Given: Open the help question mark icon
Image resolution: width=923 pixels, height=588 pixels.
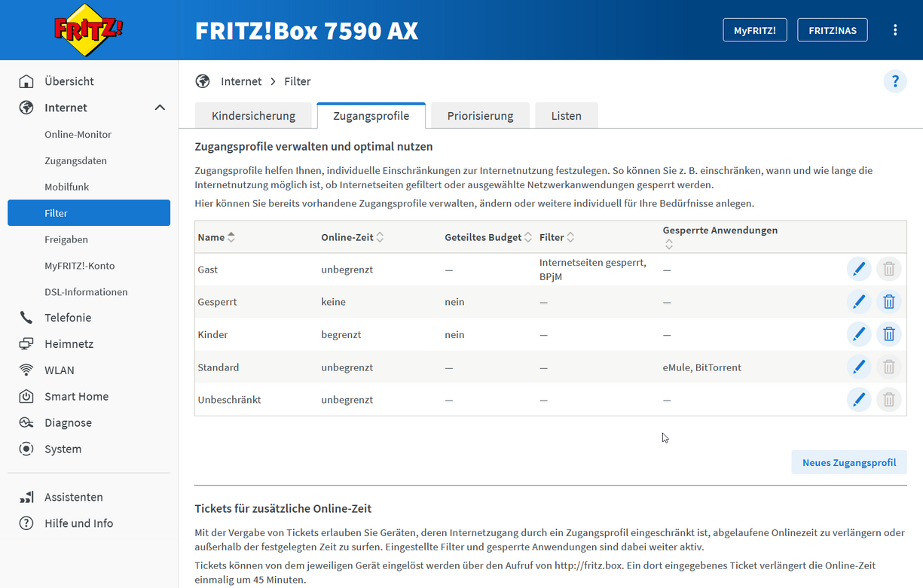Looking at the screenshot, I should pos(895,81).
